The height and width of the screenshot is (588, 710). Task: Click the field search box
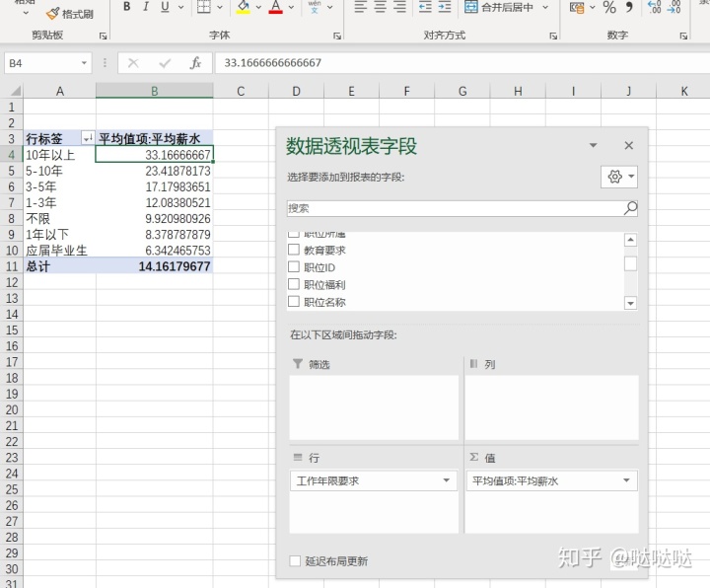(x=455, y=208)
